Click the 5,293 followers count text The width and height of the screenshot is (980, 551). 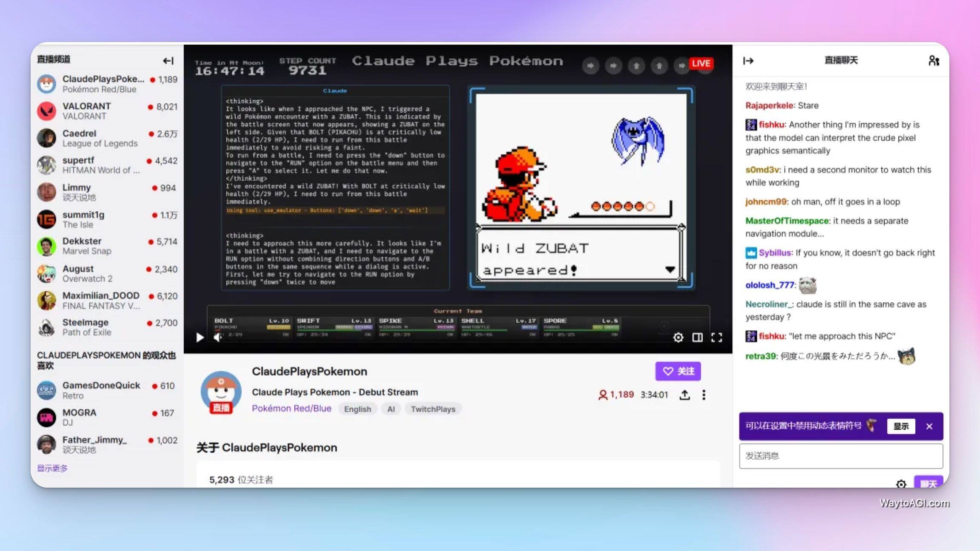click(x=241, y=480)
